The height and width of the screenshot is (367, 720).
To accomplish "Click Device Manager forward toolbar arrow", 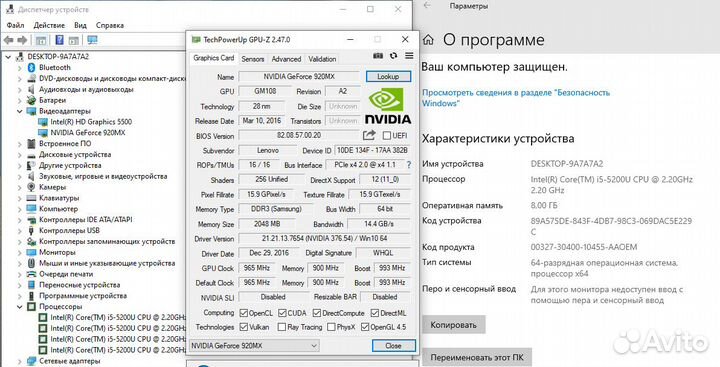I will [22, 40].
